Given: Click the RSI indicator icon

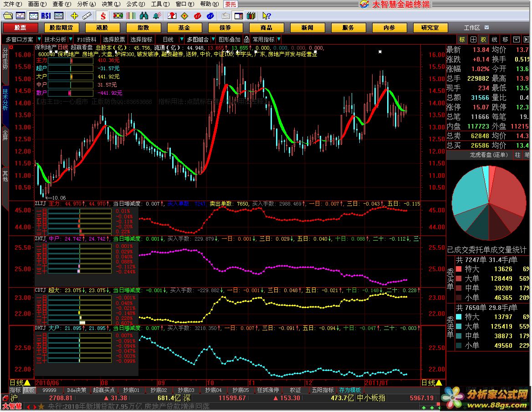Looking at the screenshot, I should click(46, 15).
